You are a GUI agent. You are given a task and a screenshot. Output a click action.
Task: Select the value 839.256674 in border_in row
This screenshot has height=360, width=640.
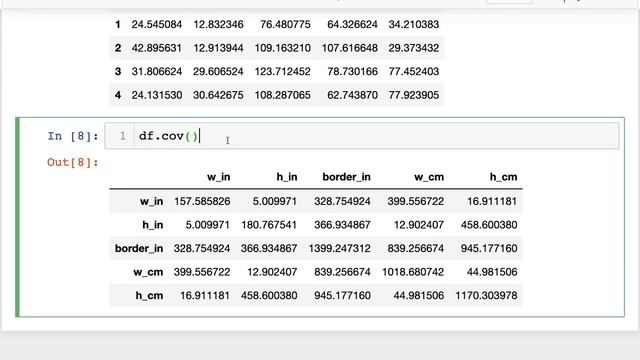416,249
